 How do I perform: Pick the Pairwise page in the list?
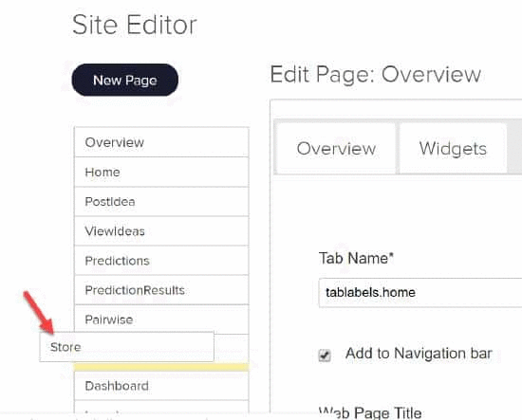[x=161, y=320]
